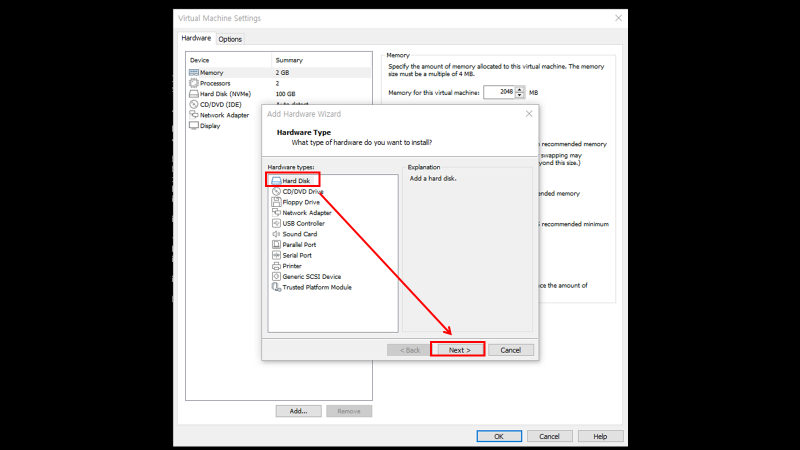
Task: Click Next in the Add Hardware Wizard
Action: click(460, 350)
